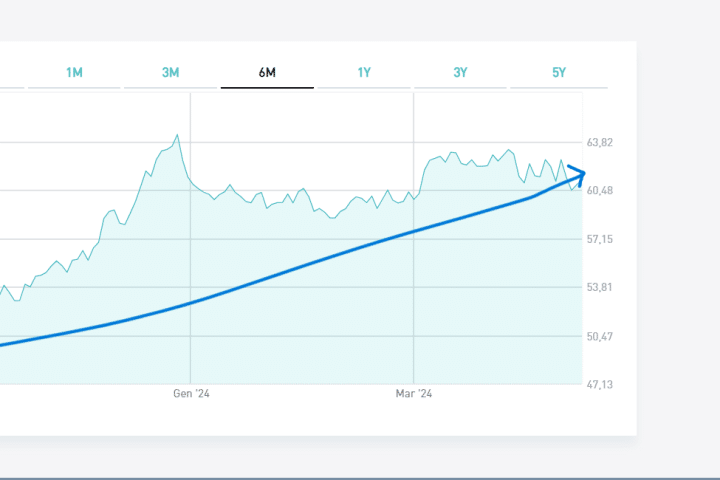Click the 63,82 price axis label
Viewport: 720px width, 480px height.
pyautogui.click(x=600, y=143)
